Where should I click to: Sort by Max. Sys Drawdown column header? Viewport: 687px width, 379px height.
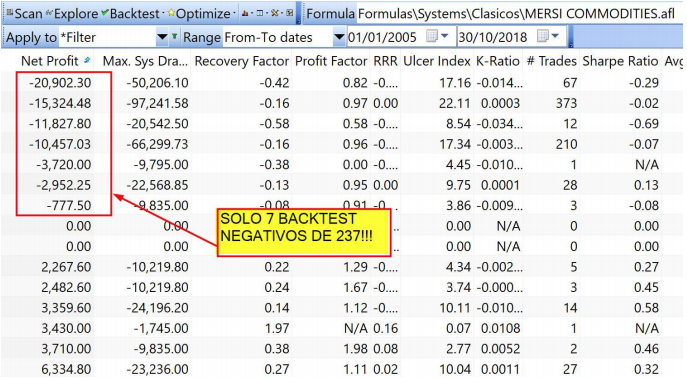[x=145, y=61]
